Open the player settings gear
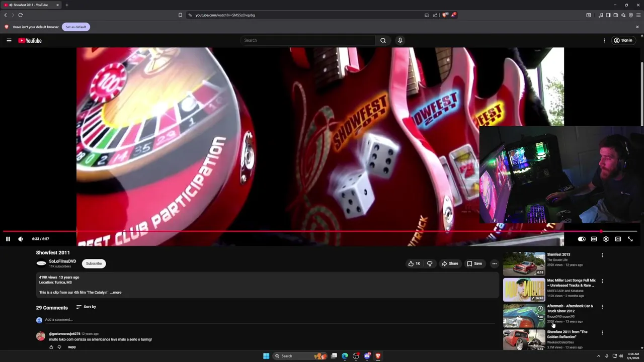 pyautogui.click(x=606, y=239)
